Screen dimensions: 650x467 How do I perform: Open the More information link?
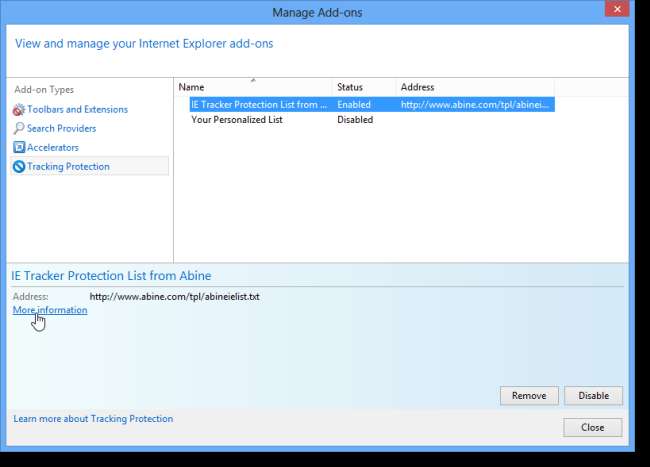50,310
